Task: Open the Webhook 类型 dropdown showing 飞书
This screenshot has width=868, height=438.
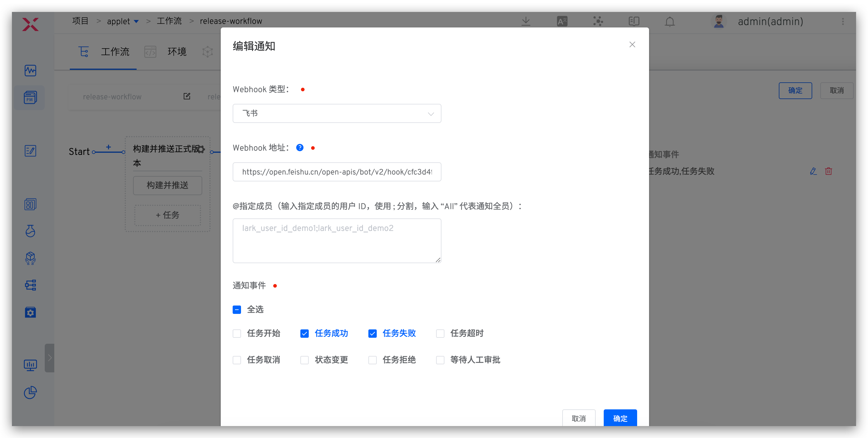Action: coord(337,113)
